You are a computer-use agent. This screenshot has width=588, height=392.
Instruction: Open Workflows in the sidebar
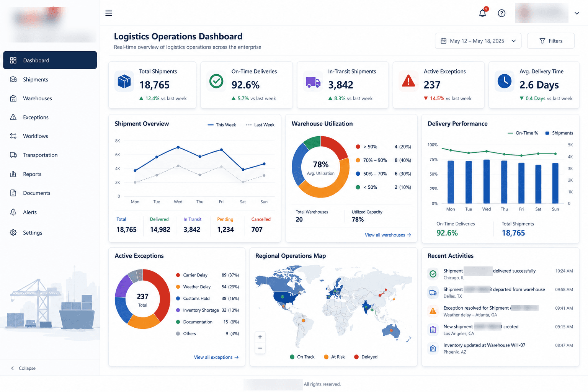click(x=50, y=136)
